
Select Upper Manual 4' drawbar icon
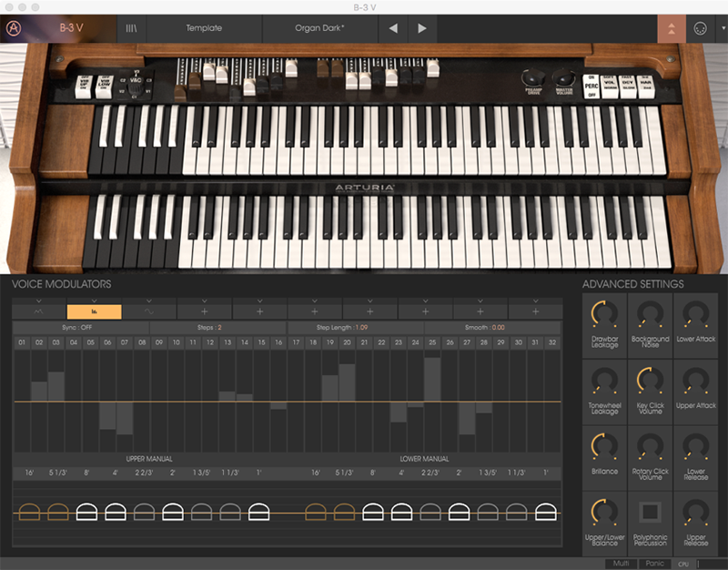(116, 512)
